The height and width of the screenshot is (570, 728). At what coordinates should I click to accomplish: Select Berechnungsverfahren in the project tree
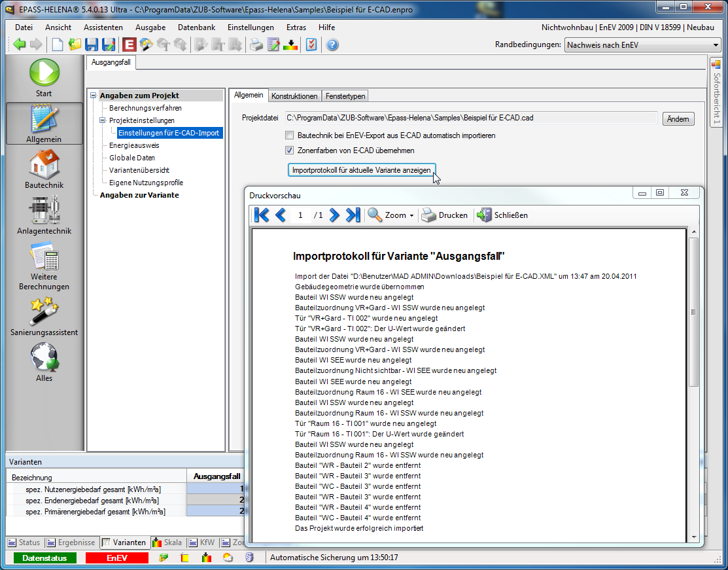pos(145,108)
